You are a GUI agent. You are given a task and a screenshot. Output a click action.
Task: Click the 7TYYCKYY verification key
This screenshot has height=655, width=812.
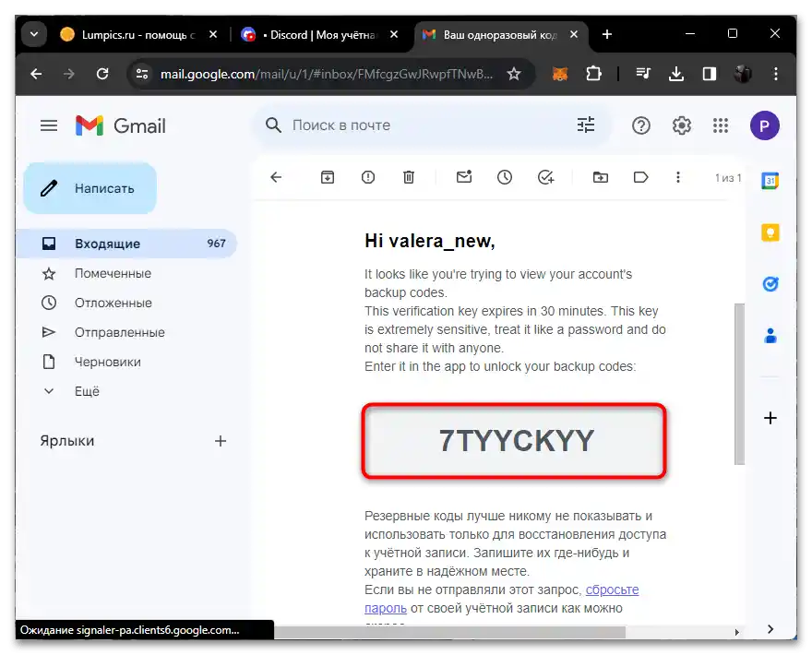coord(517,441)
